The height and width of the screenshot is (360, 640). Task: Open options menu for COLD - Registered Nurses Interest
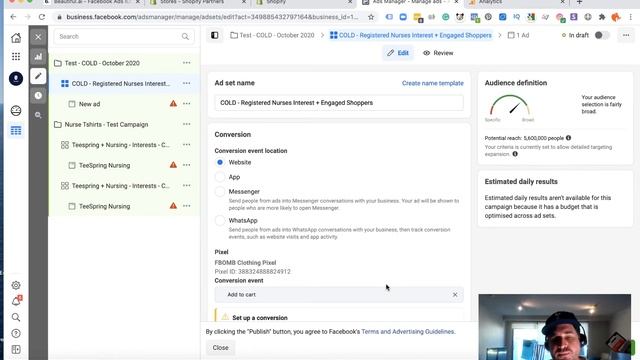187,83
